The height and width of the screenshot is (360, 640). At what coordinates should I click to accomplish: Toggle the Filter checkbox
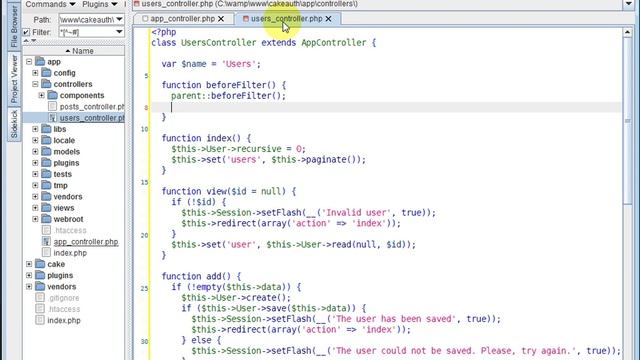tap(26, 32)
